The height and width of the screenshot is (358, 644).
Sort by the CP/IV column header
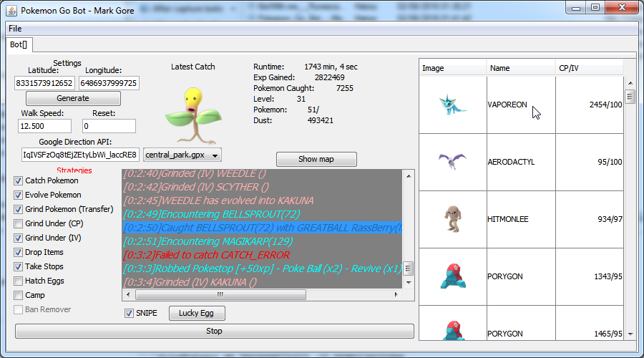point(587,68)
